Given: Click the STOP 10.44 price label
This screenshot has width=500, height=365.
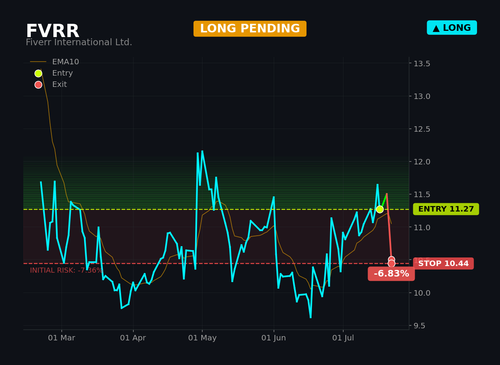Looking at the screenshot, I should click(x=443, y=263).
